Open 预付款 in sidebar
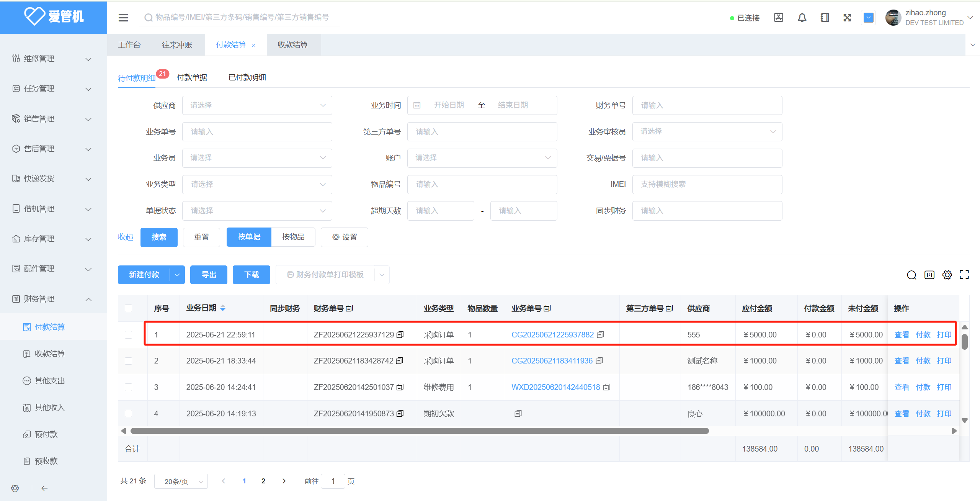The image size is (980, 501). point(46,434)
